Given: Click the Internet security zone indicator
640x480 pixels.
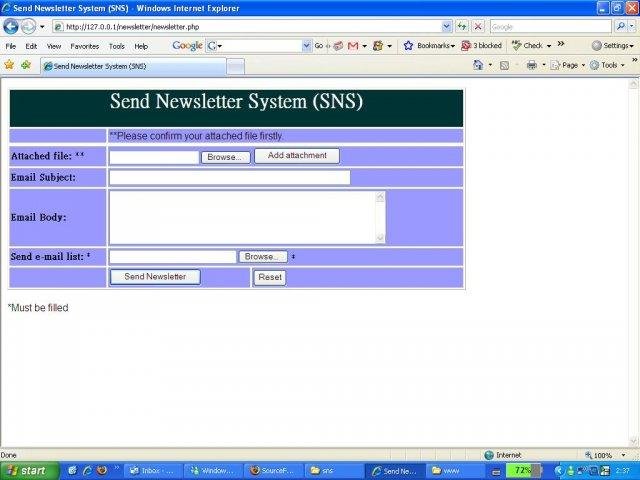Looking at the screenshot, I should pos(503,455).
